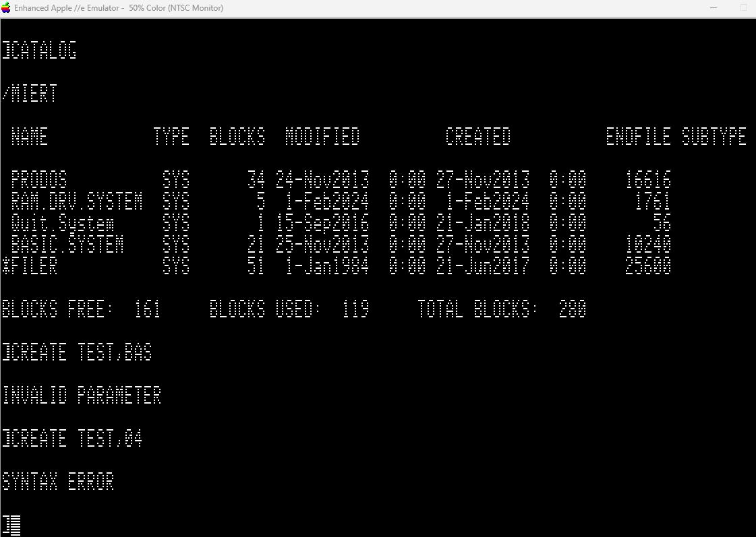Select the FILER file name
Screen dimensions: 756x537
tap(34, 266)
